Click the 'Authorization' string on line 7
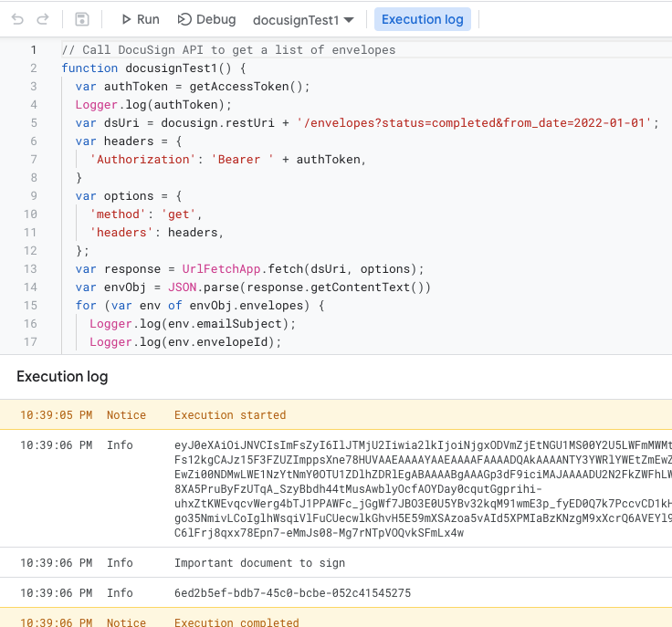The height and width of the screenshot is (627, 672). coord(142,160)
